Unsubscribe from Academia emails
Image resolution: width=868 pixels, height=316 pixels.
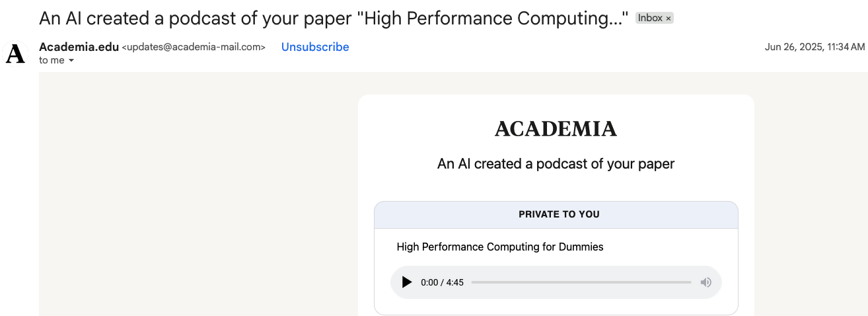pyautogui.click(x=315, y=47)
